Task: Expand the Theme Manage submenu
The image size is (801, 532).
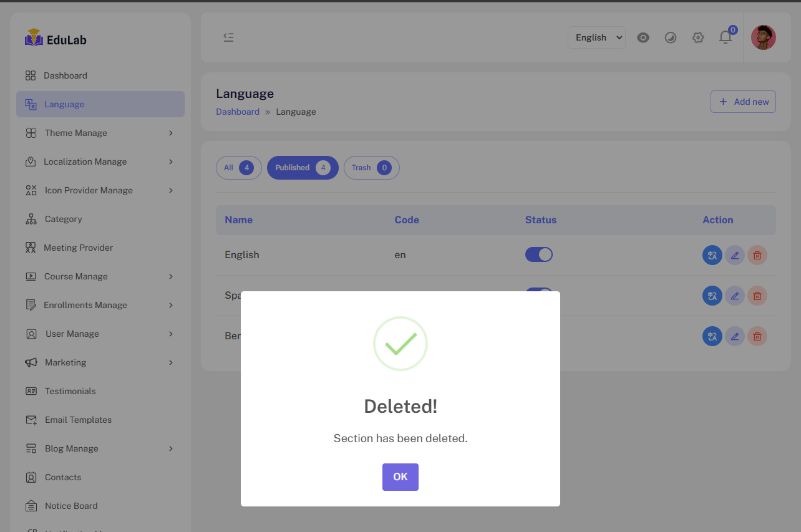Action: pos(100,133)
